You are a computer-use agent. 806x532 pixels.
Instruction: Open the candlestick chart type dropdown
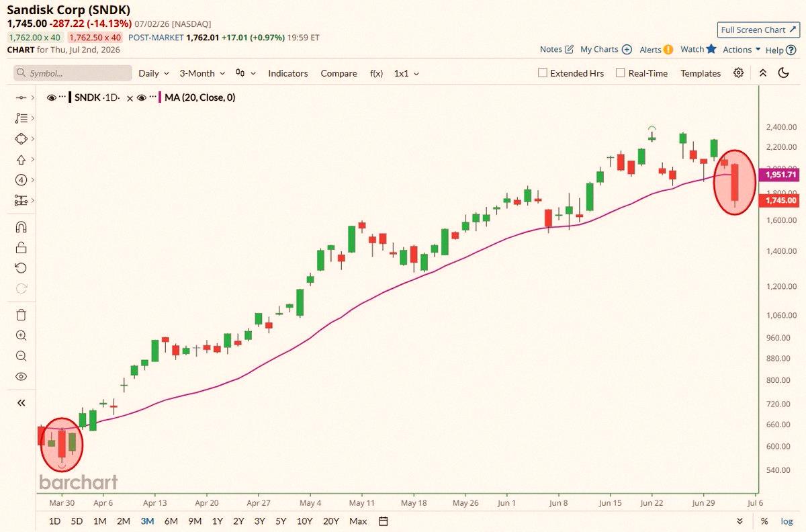[245, 73]
